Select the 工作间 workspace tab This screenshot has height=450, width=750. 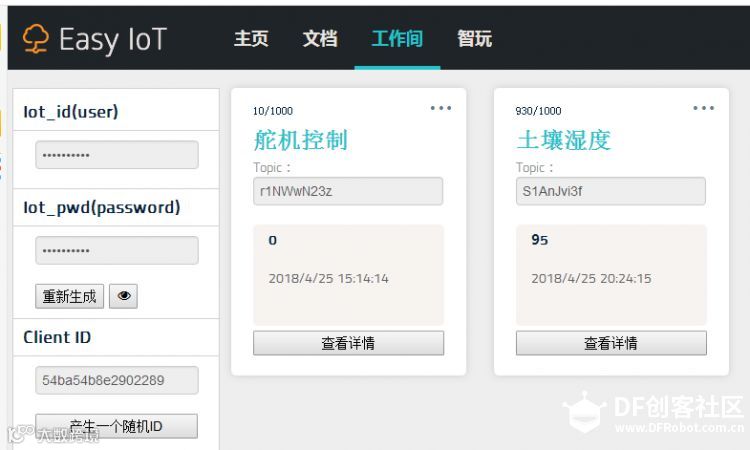click(x=397, y=39)
